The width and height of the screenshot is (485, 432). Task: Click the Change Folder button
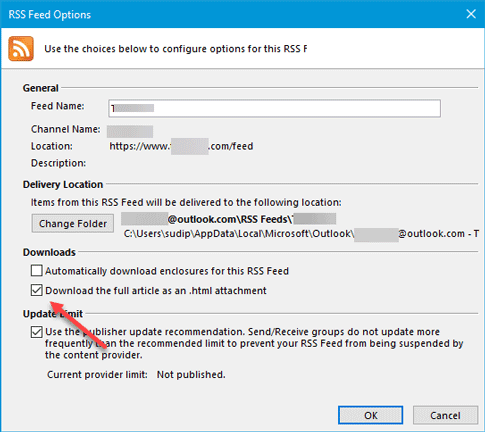tap(73, 223)
